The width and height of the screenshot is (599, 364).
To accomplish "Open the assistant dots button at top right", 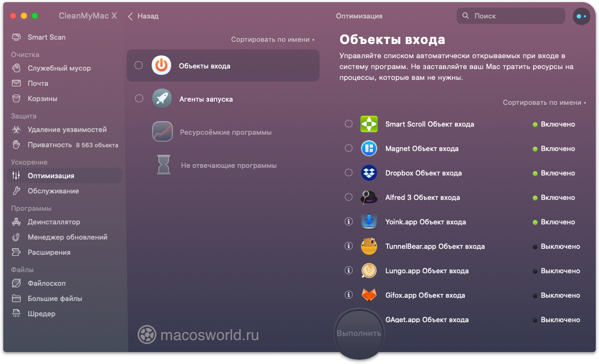I will [x=582, y=16].
